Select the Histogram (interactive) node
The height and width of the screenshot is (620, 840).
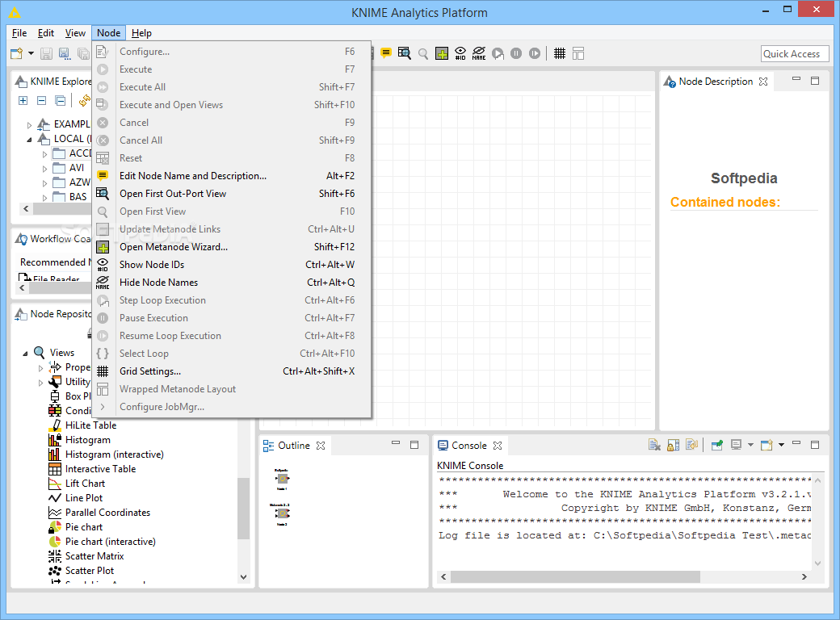pyautogui.click(x=114, y=454)
